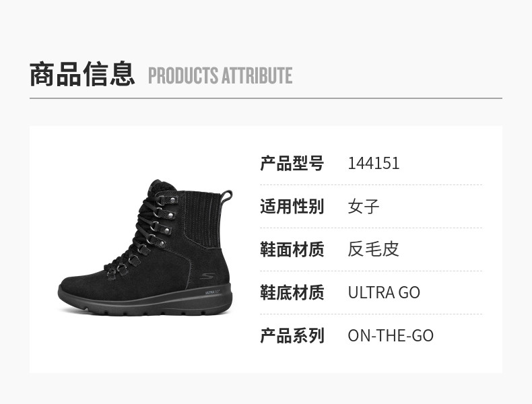The width and height of the screenshot is (532, 404).
Task: Click the 产品型号 label
Action: pos(292,164)
